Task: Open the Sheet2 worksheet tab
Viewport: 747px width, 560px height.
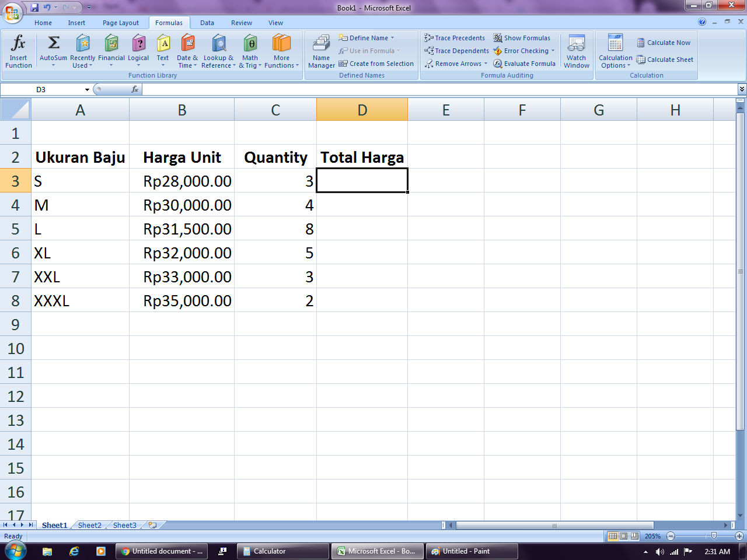Action: (89, 525)
